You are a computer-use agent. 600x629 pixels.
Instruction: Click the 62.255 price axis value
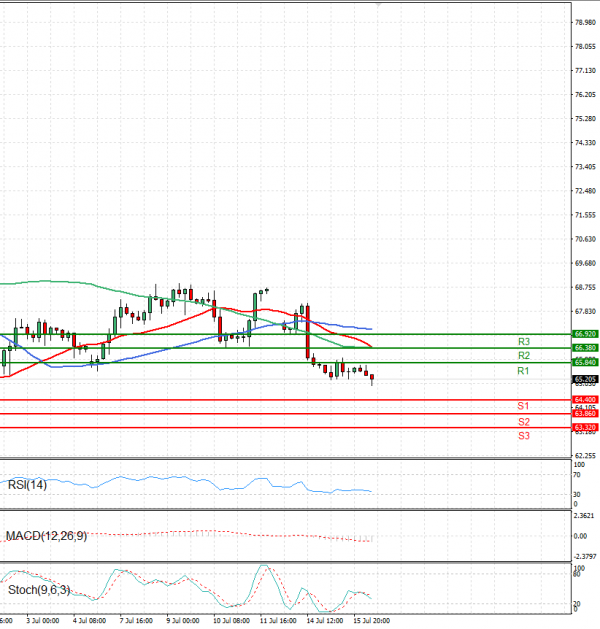click(586, 456)
